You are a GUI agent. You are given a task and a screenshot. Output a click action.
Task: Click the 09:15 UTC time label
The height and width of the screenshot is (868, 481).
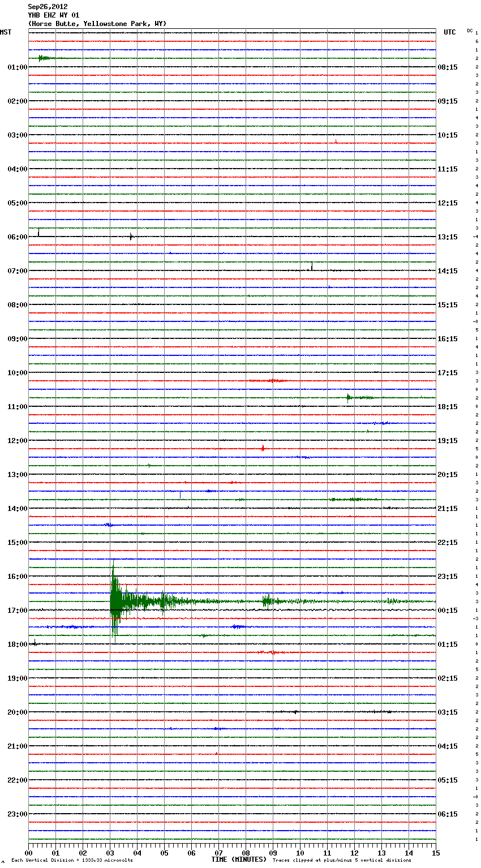pos(448,101)
